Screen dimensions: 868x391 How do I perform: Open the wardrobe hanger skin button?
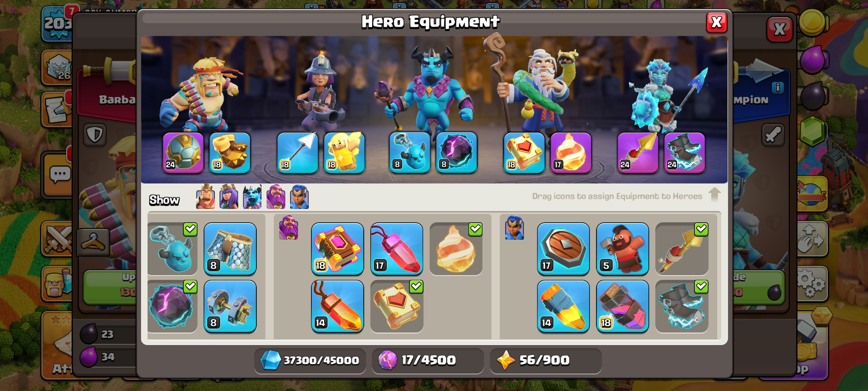[93, 242]
